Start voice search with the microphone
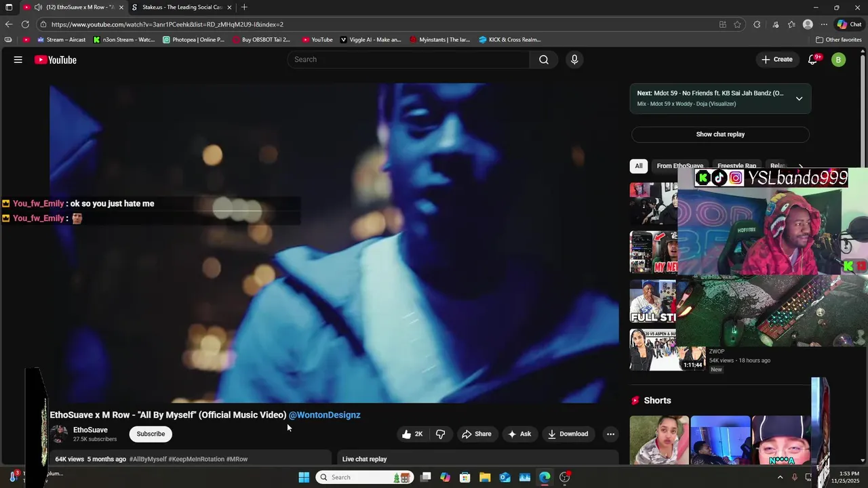Image resolution: width=868 pixels, height=488 pixels. pyautogui.click(x=574, y=60)
